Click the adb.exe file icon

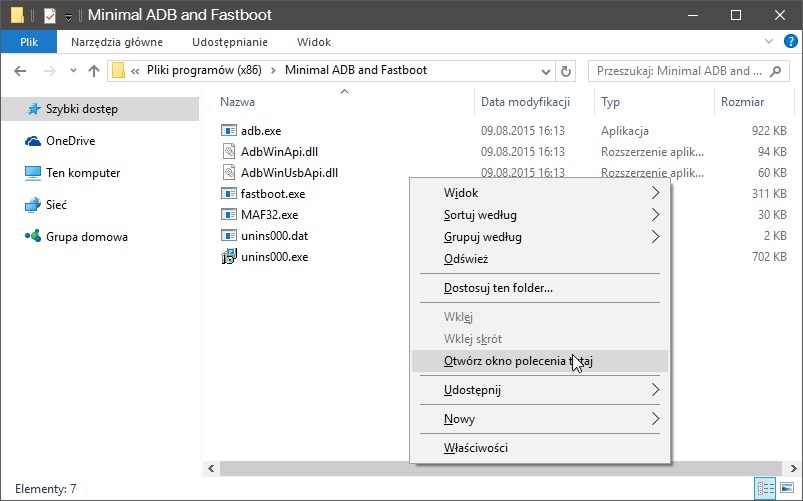coord(228,131)
